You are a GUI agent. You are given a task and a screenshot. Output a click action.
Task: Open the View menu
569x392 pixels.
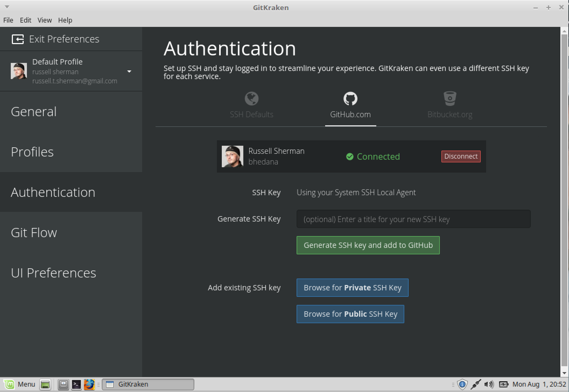45,20
